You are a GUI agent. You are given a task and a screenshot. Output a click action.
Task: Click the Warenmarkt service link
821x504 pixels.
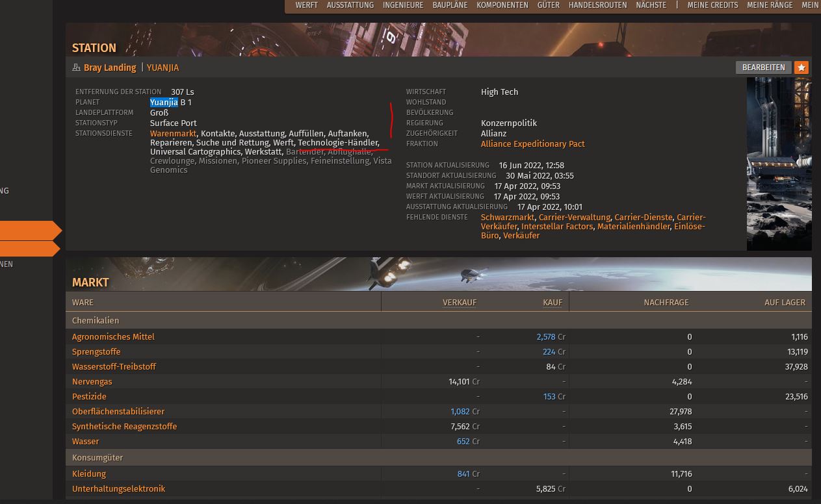coord(173,133)
